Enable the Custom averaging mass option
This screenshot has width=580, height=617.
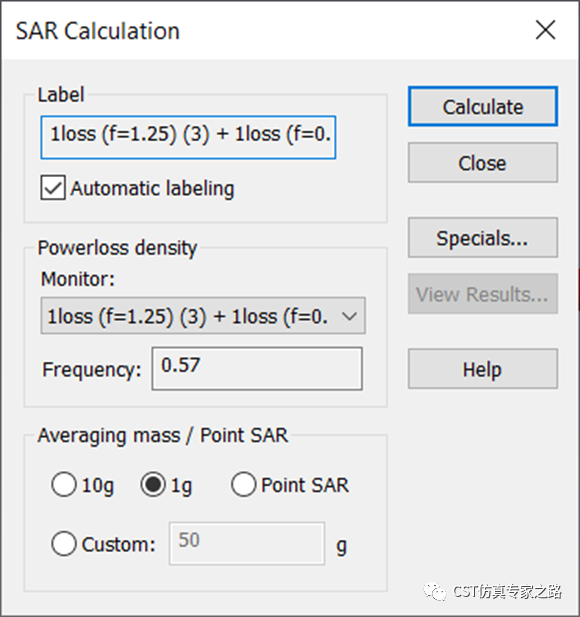(x=64, y=544)
